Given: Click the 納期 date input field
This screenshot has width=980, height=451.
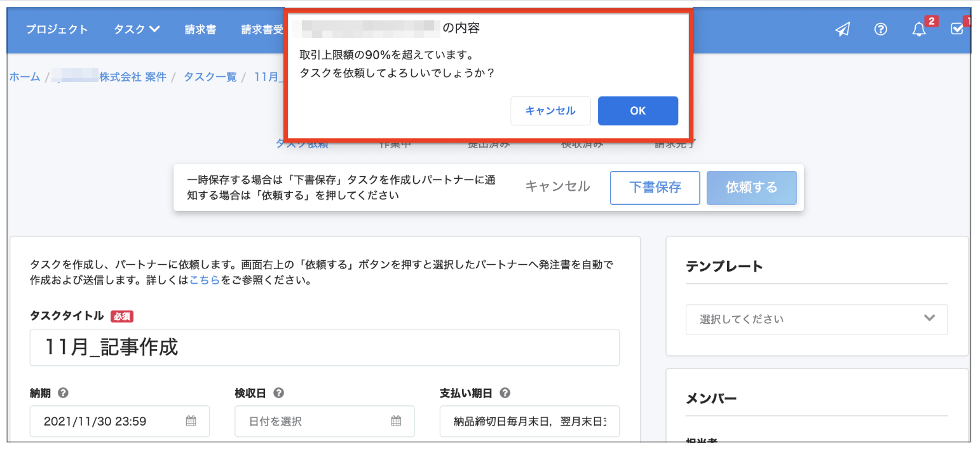Looking at the screenshot, I should pos(119,421).
